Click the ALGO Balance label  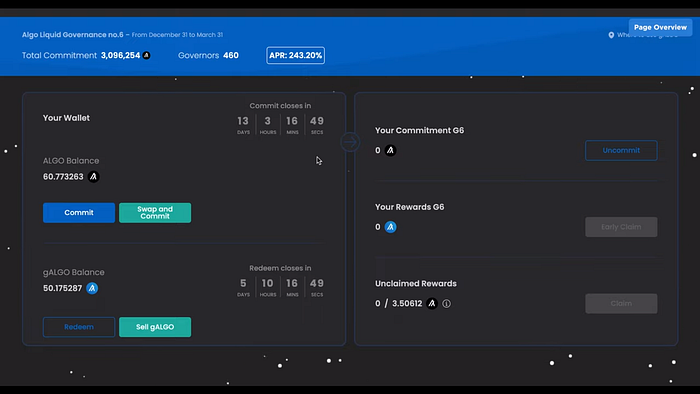[x=71, y=161]
